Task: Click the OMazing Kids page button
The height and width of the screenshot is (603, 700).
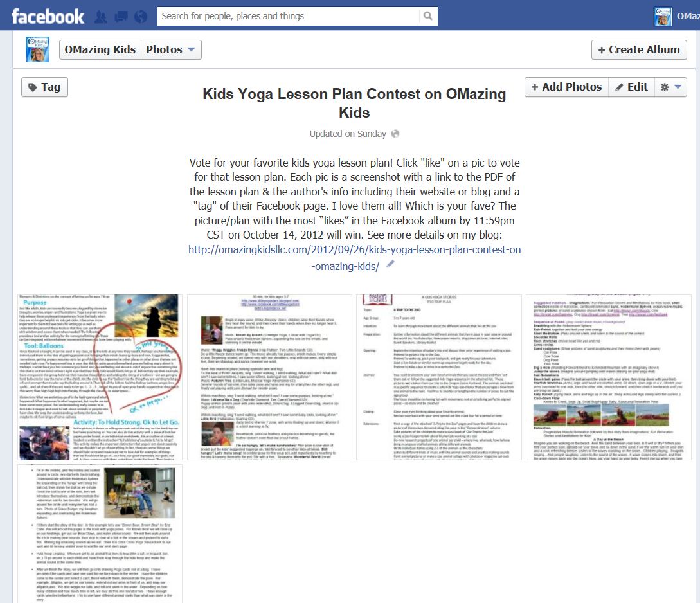Action: pyautogui.click(x=100, y=50)
